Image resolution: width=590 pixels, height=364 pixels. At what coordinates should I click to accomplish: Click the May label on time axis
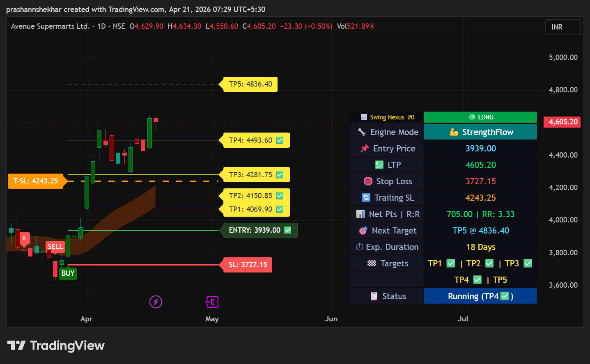coord(212,319)
